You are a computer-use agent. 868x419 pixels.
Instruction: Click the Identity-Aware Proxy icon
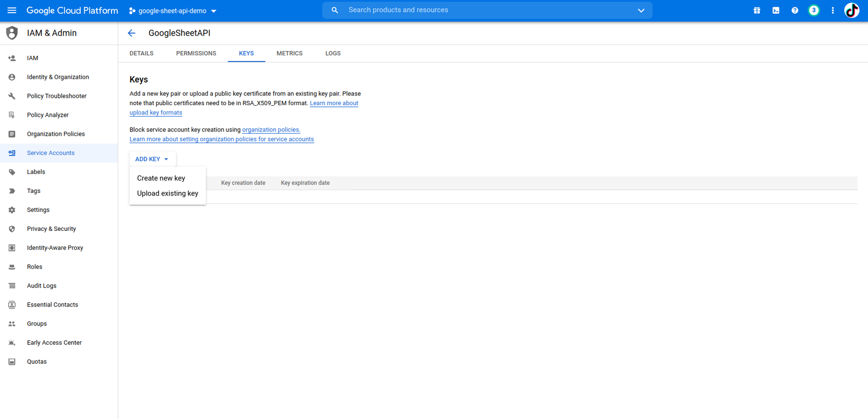point(12,248)
